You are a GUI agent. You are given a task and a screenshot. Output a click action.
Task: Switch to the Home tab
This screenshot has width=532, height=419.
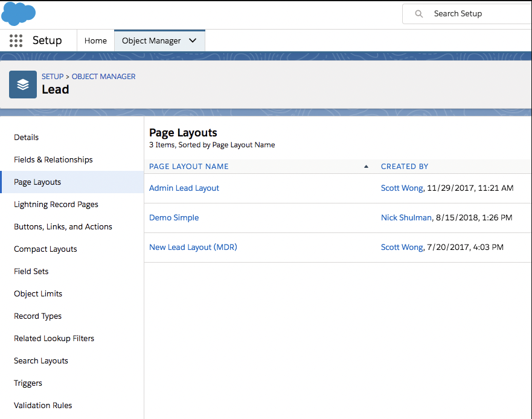pos(95,40)
